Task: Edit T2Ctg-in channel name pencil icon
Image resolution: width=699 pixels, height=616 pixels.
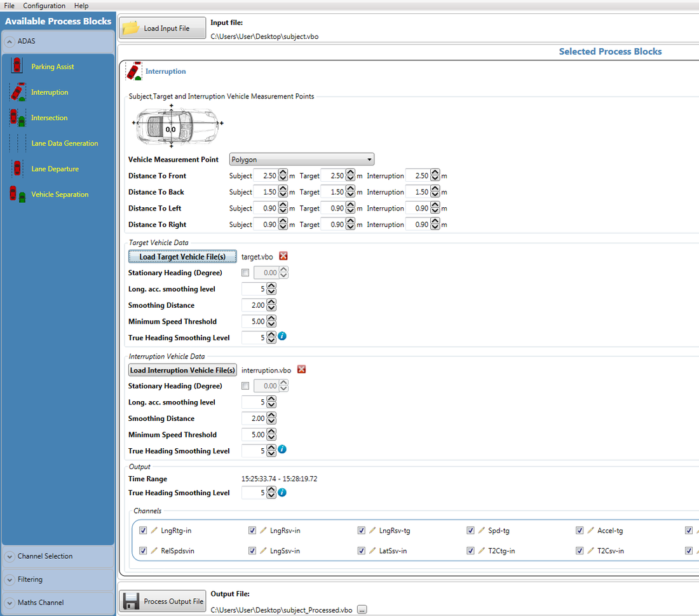Action: tap(482, 551)
